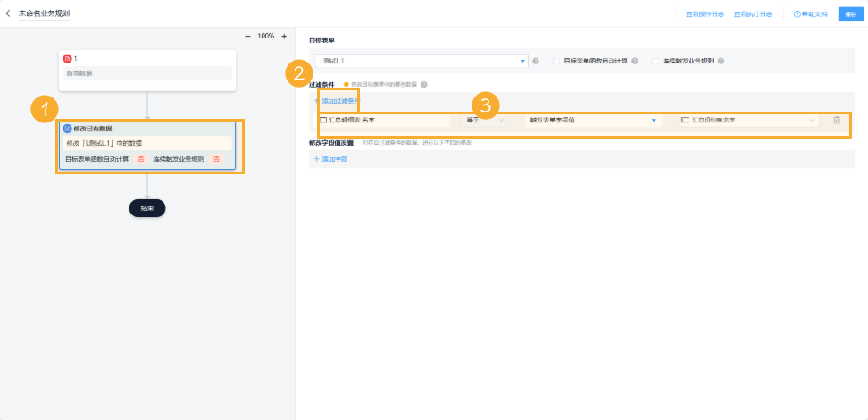Zoom out the canvas with minus icon
This screenshot has height=420, width=868.
pyautogui.click(x=247, y=36)
